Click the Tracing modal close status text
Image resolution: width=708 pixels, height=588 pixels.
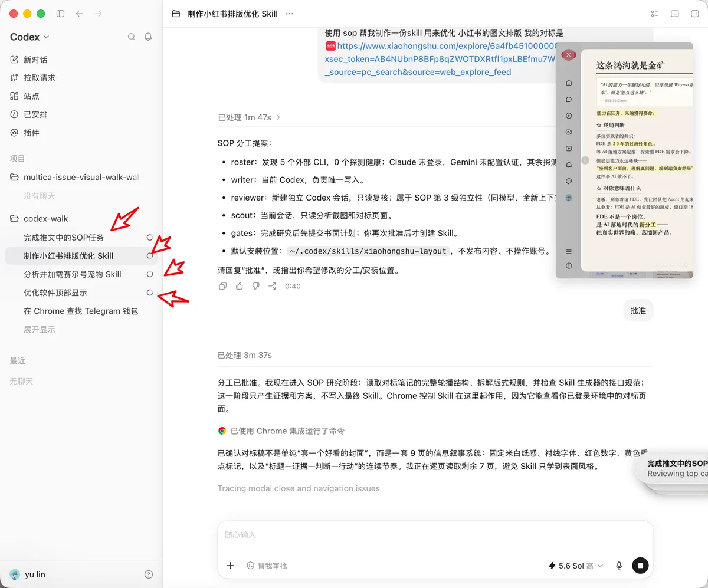click(299, 488)
